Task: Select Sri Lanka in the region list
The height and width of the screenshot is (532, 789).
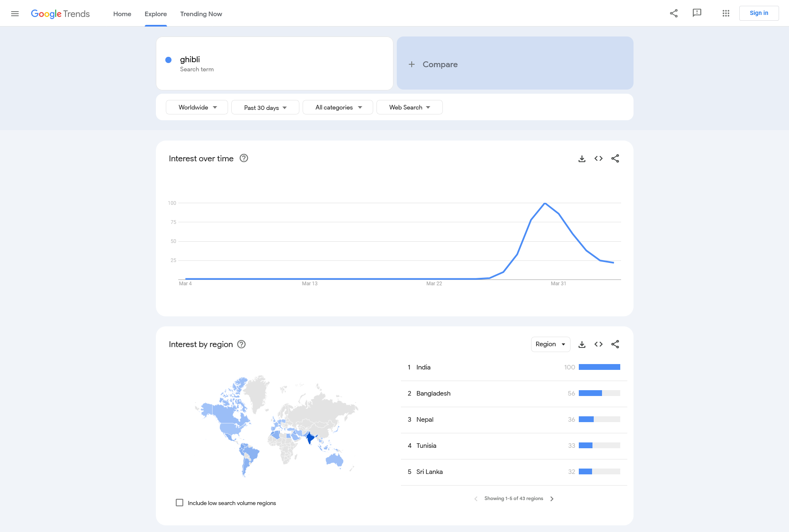Action: pos(514,472)
